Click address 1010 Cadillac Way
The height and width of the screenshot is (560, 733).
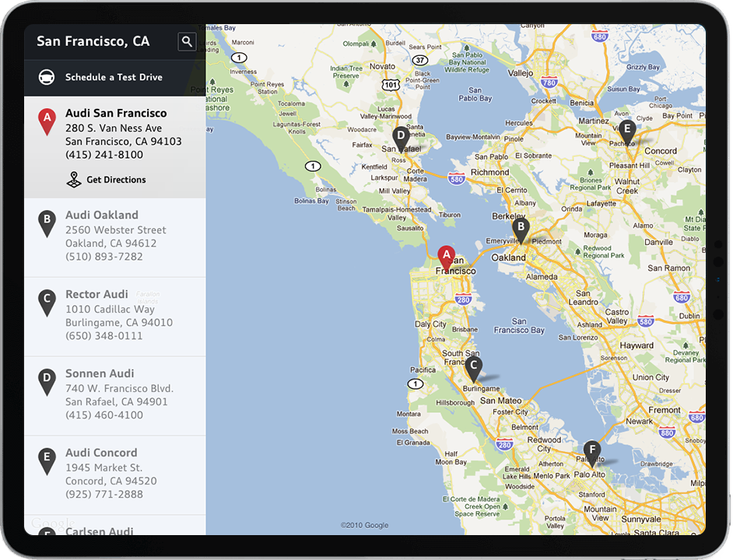tap(110, 309)
